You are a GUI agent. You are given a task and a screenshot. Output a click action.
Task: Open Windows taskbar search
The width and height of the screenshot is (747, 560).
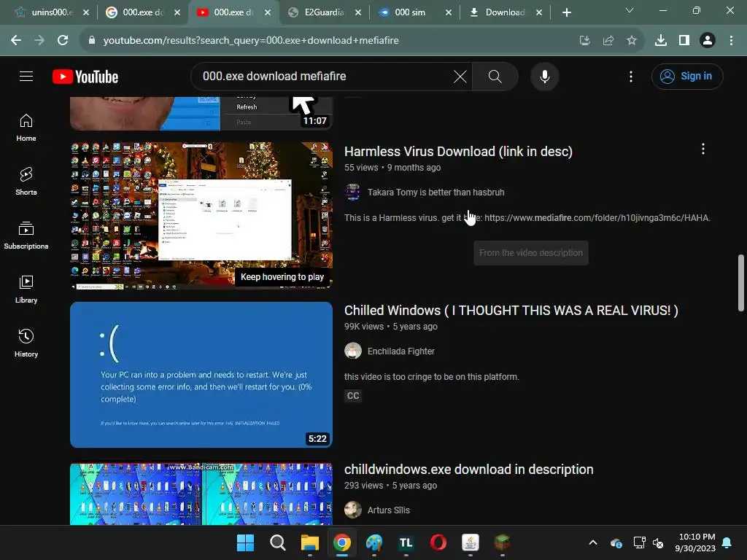coord(277,542)
